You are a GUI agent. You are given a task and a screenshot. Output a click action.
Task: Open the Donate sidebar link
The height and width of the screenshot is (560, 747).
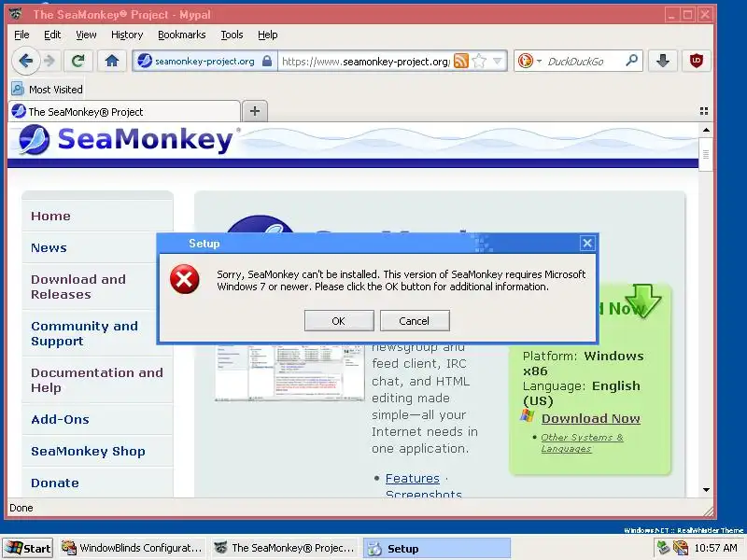pyautogui.click(x=55, y=483)
